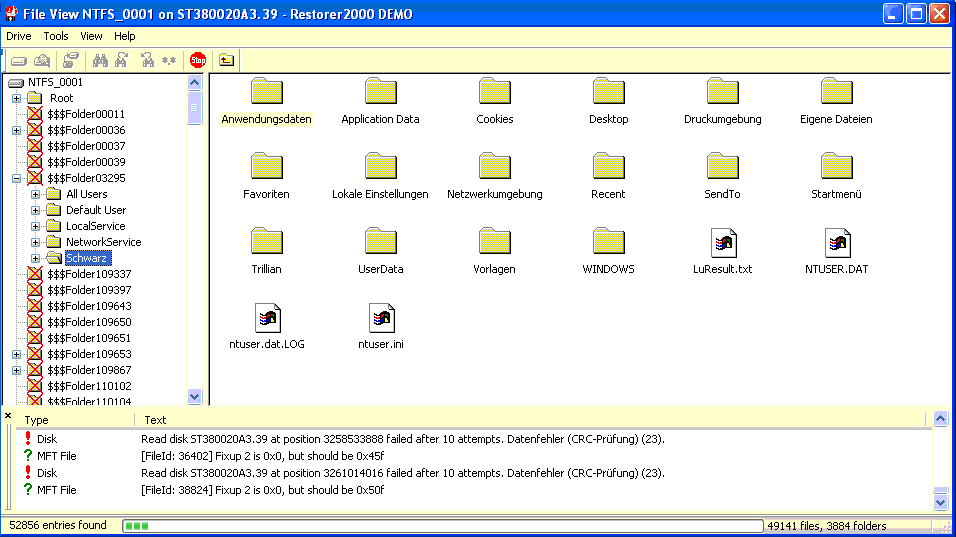Expand the NetworkService node
The height and width of the screenshot is (537, 956).
[x=35, y=242]
